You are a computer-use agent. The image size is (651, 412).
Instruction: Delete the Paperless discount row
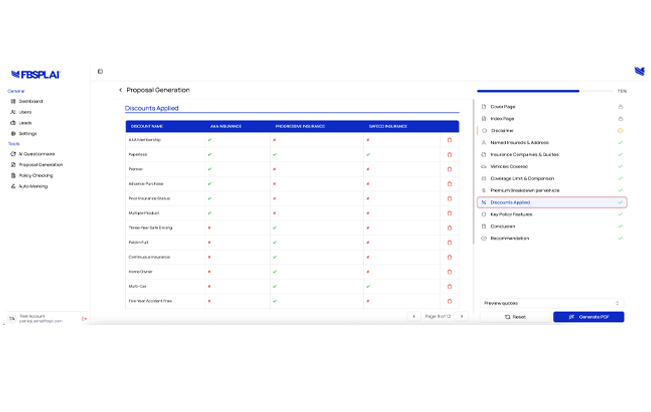click(x=449, y=154)
